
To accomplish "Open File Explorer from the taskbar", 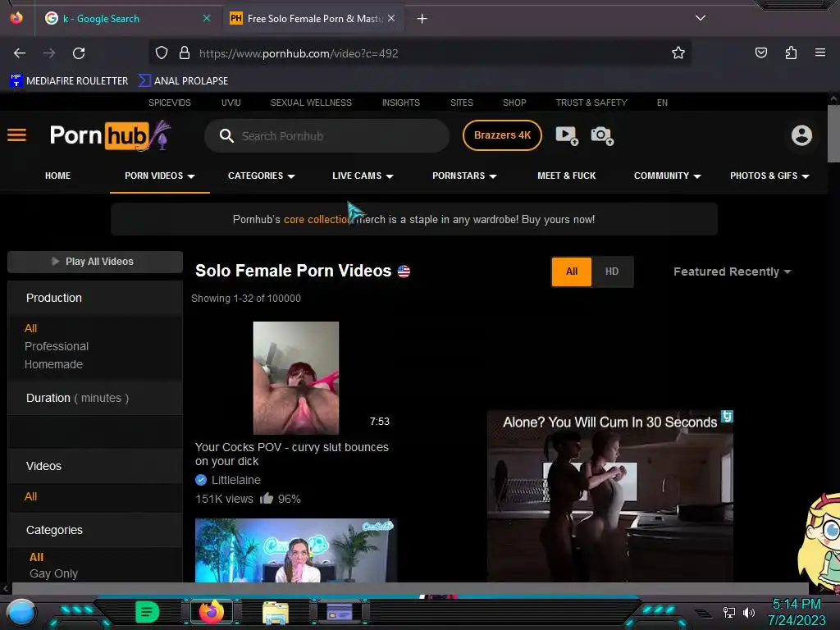I will pyautogui.click(x=276, y=612).
